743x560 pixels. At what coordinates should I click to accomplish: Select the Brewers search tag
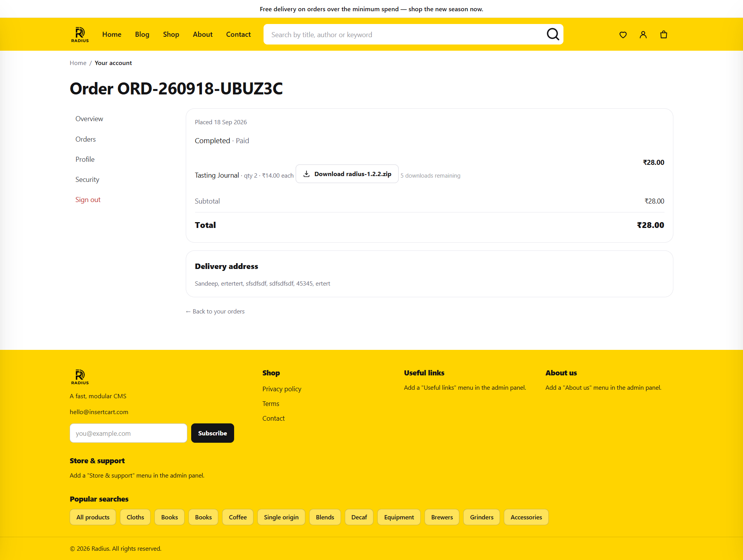[442, 517]
